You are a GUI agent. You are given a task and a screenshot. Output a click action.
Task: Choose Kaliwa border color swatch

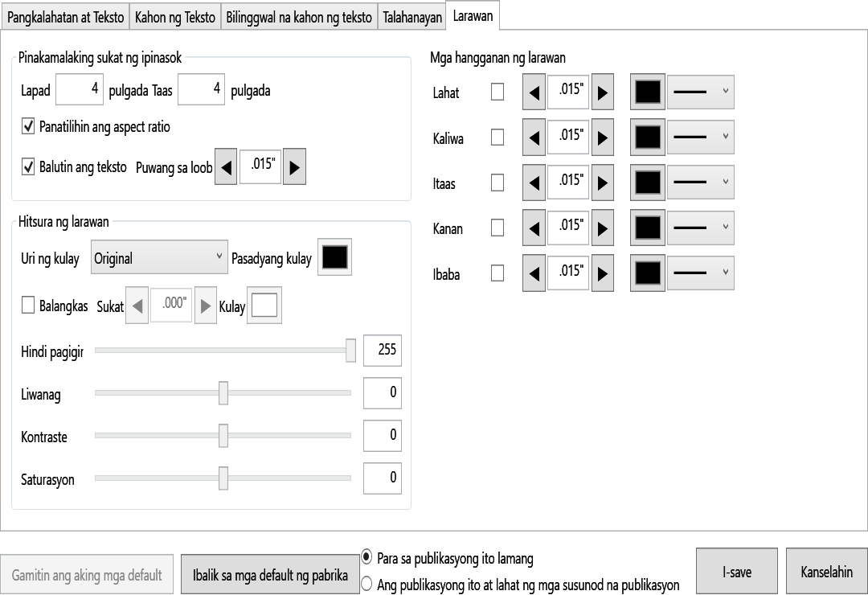click(x=648, y=137)
